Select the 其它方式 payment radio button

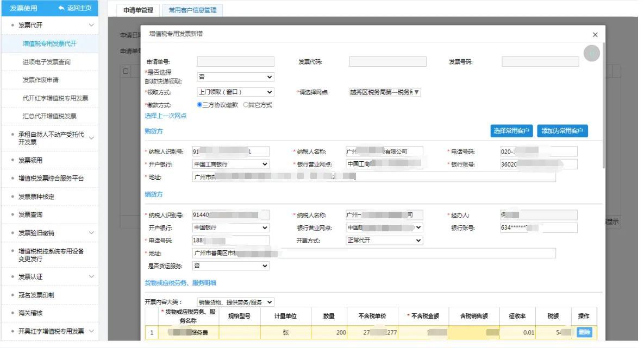coord(246,105)
